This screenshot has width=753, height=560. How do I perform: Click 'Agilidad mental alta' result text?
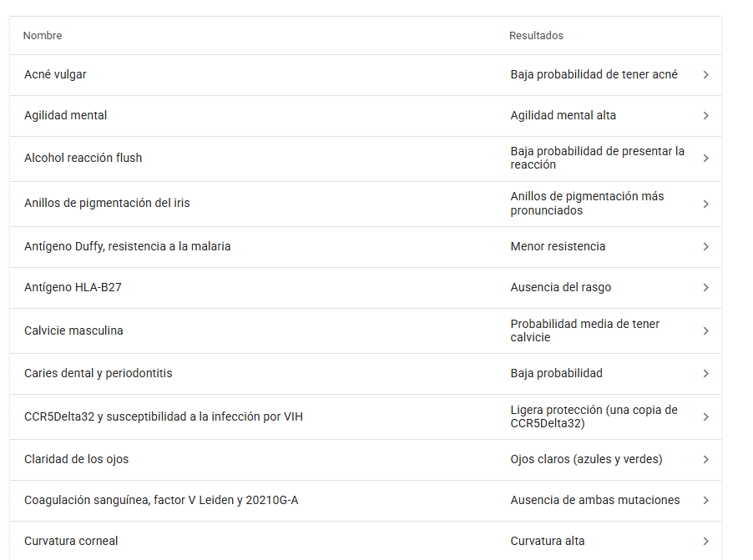tap(563, 116)
